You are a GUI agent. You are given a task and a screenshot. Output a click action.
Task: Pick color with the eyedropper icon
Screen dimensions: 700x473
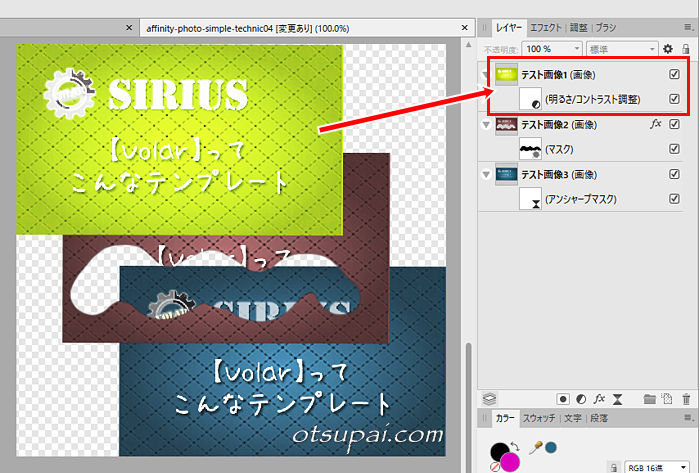coord(534,446)
